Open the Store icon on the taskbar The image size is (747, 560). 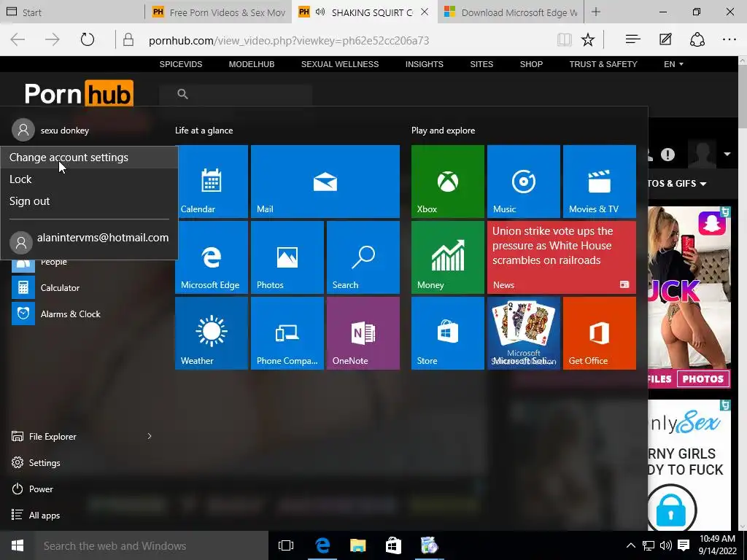(393, 545)
